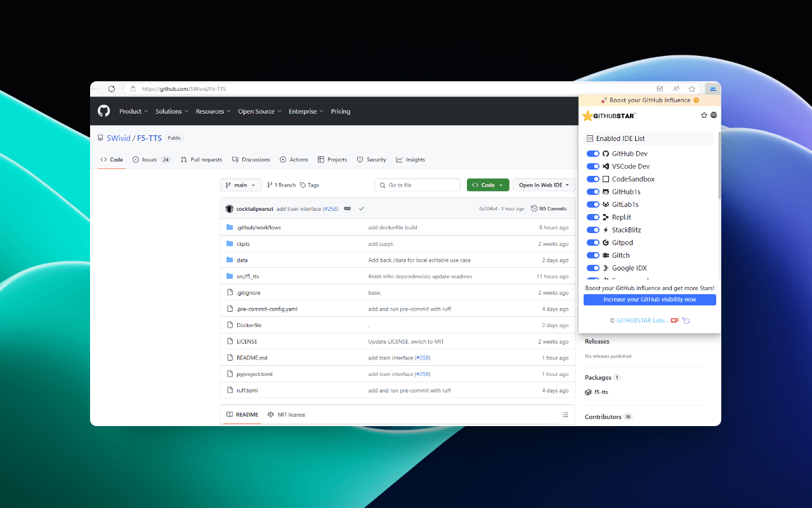Toggle the Repl.it switch
This screenshot has width=812, height=508.
[x=593, y=217]
